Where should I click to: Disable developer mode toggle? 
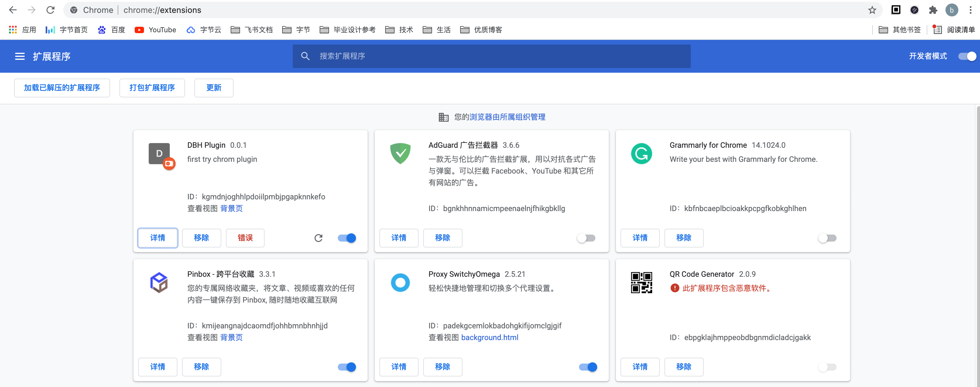[967, 56]
